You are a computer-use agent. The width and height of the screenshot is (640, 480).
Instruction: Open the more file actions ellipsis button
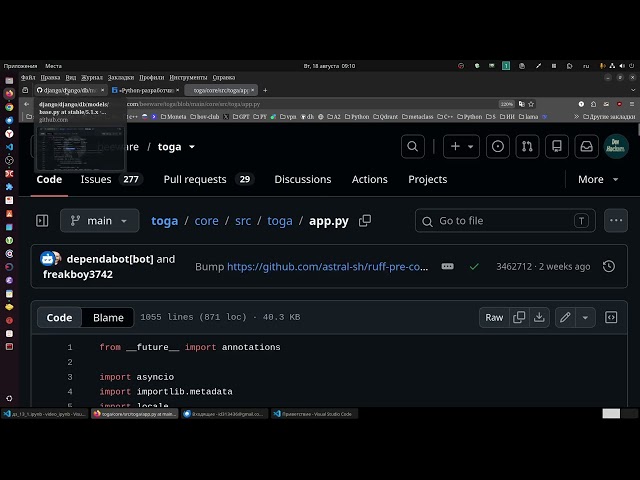(x=616, y=220)
